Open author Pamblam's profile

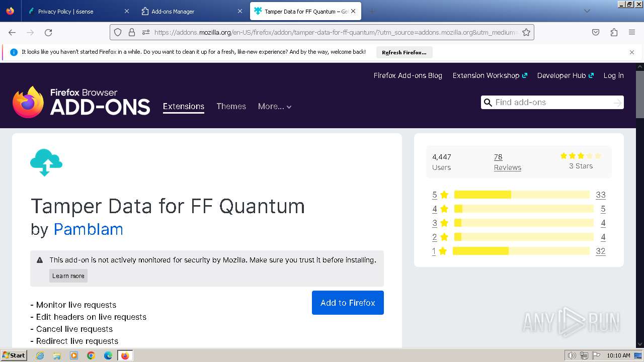pos(89,229)
